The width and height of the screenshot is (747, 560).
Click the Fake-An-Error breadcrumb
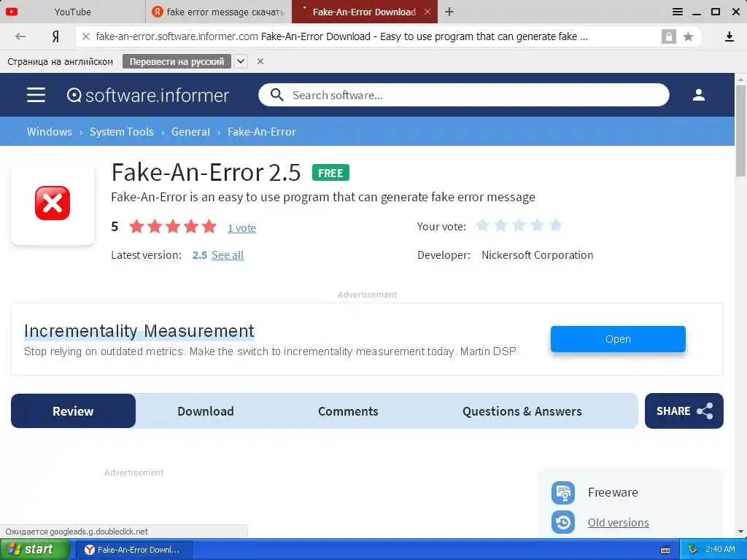click(x=262, y=131)
